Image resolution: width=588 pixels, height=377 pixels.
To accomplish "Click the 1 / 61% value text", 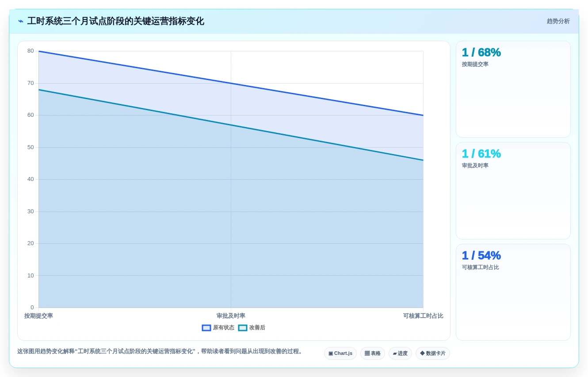I will click(481, 154).
